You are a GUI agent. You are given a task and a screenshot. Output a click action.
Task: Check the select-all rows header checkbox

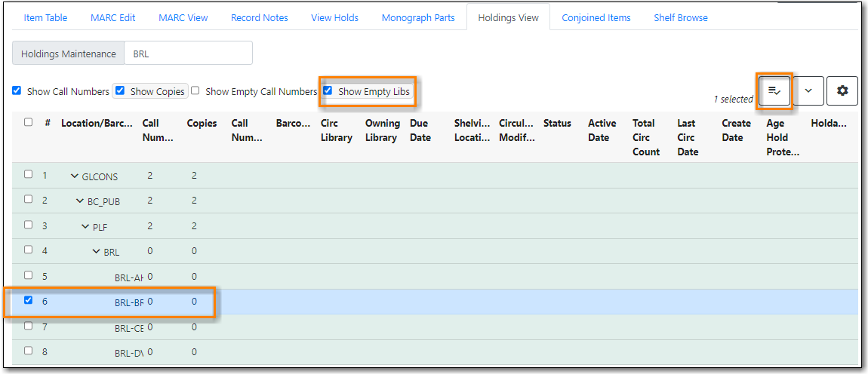coord(29,122)
